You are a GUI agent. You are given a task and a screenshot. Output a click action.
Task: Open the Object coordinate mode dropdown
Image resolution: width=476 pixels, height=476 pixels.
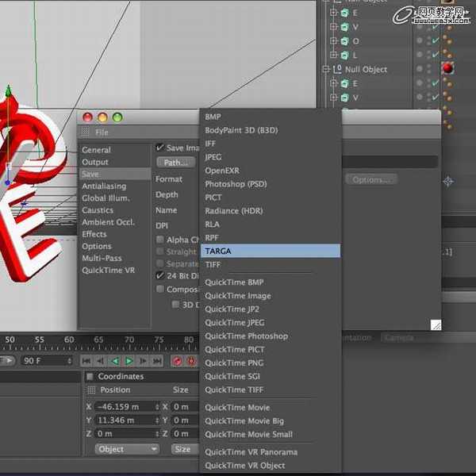click(127, 449)
